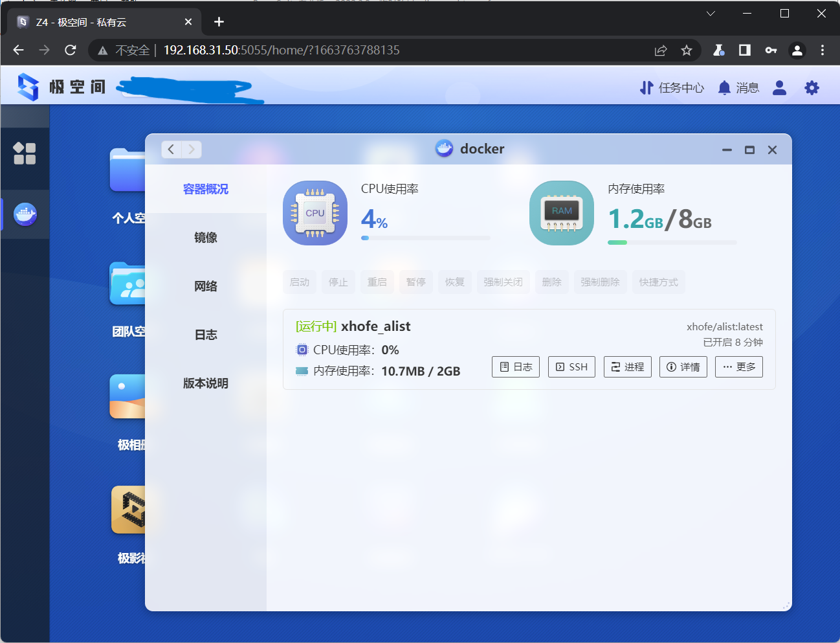Click the docker whale title icon

[444, 149]
